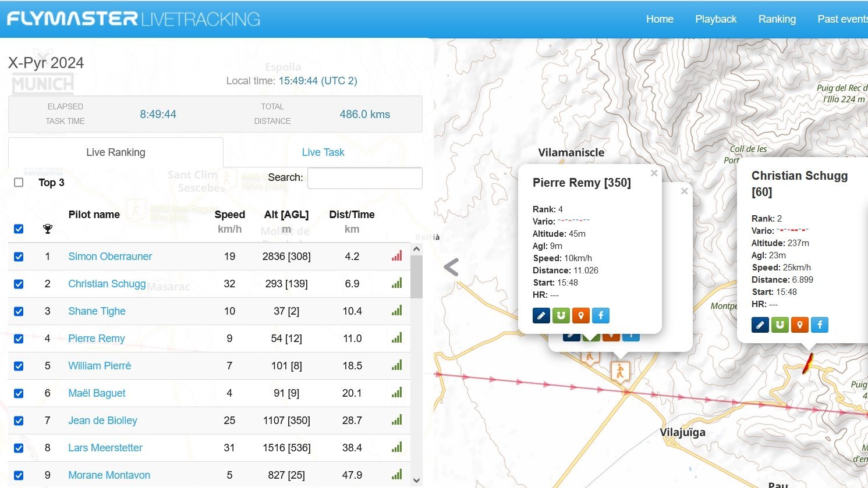Open the Home menu item
The width and height of the screenshot is (868, 488).
tap(660, 19)
